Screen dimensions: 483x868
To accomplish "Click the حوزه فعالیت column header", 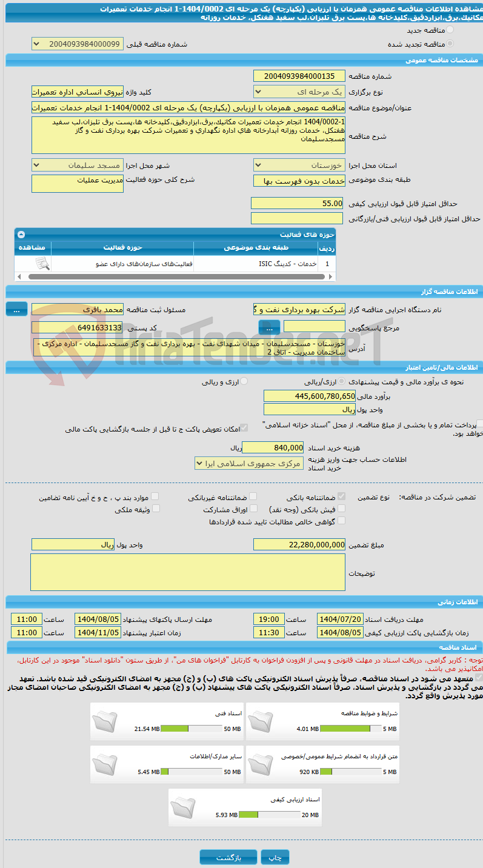I will (122, 247).
